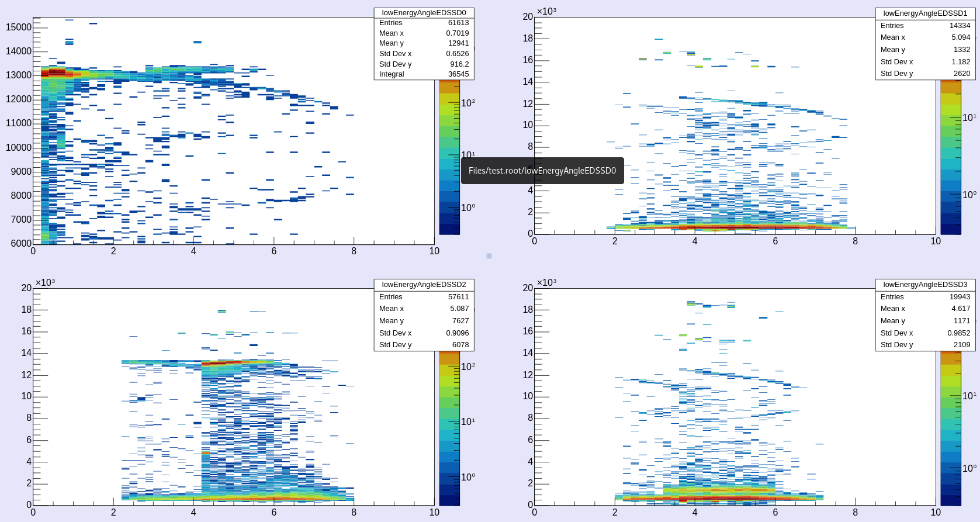Select Mean x value 0.7019
This screenshot has height=522, width=980.
[458, 33]
